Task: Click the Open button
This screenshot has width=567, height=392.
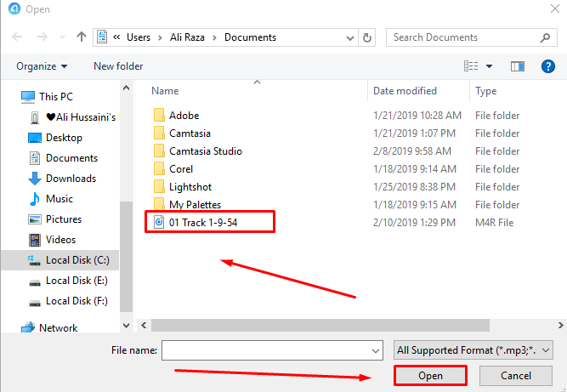Action: 430,375
